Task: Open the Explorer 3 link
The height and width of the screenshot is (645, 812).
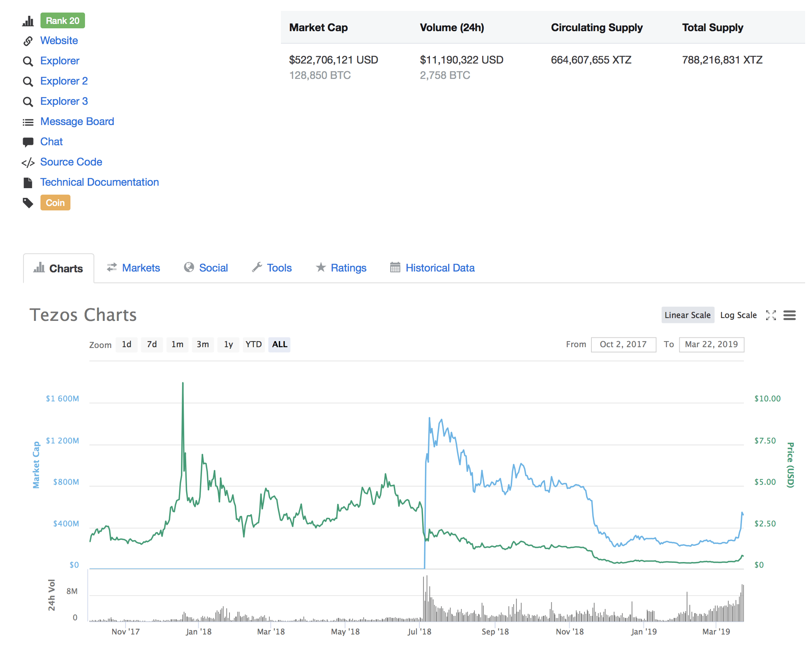Action: coord(64,102)
